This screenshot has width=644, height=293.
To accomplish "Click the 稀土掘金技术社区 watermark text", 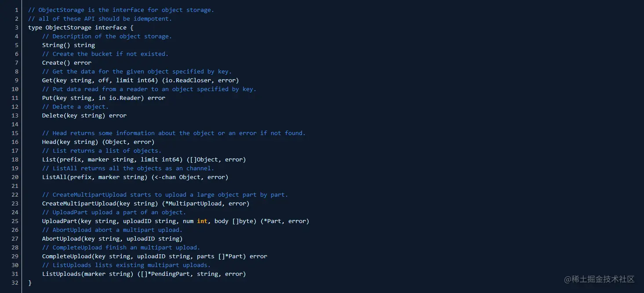I will [x=600, y=279].
